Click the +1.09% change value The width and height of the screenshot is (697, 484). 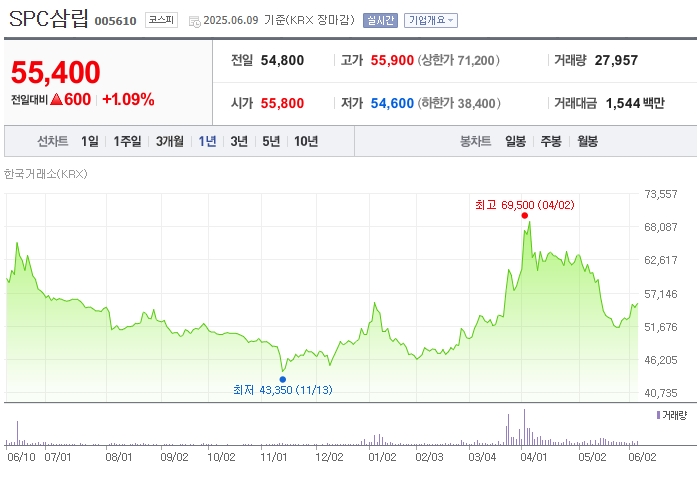point(128,99)
